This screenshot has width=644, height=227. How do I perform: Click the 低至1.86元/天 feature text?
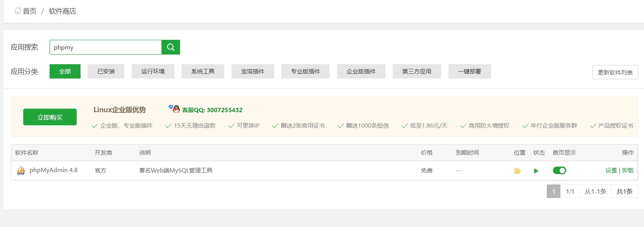pos(429,126)
